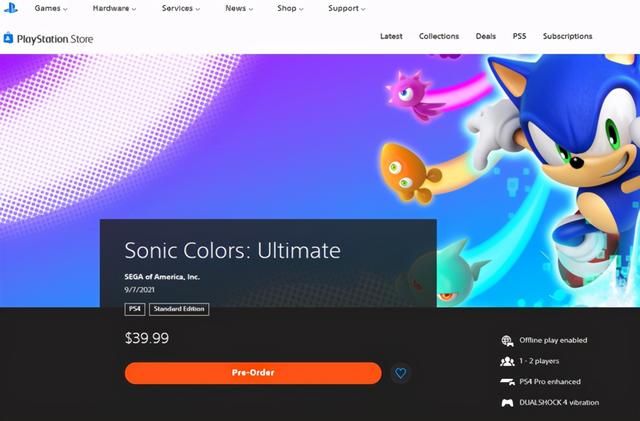Expand the Games dropdown menu
640x421 pixels.
click(x=51, y=8)
